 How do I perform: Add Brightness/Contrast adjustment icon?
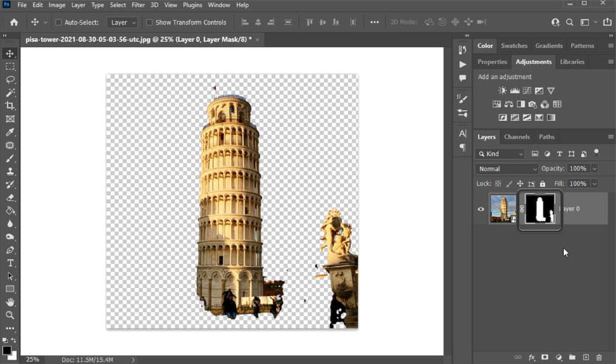(502, 91)
